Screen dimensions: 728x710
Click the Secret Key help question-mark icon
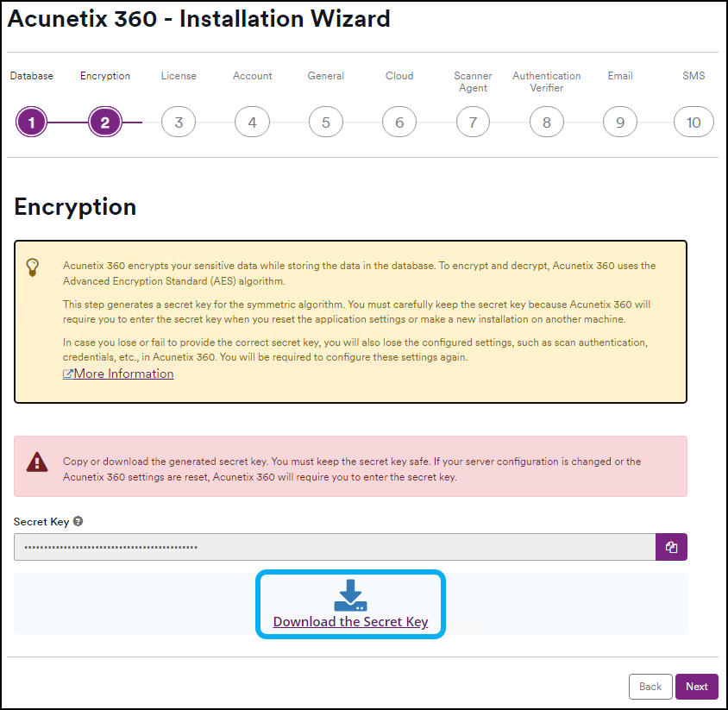(x=78, y=521)
